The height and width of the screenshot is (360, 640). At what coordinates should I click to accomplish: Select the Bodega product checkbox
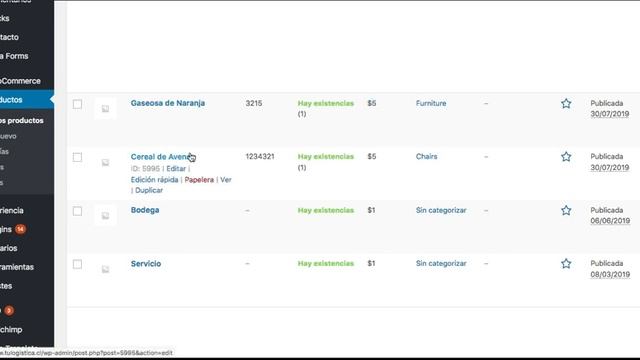coord(77,211)
